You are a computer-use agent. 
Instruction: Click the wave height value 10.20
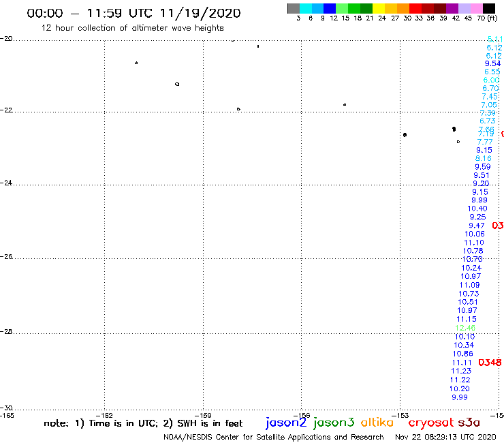[460, 388]
